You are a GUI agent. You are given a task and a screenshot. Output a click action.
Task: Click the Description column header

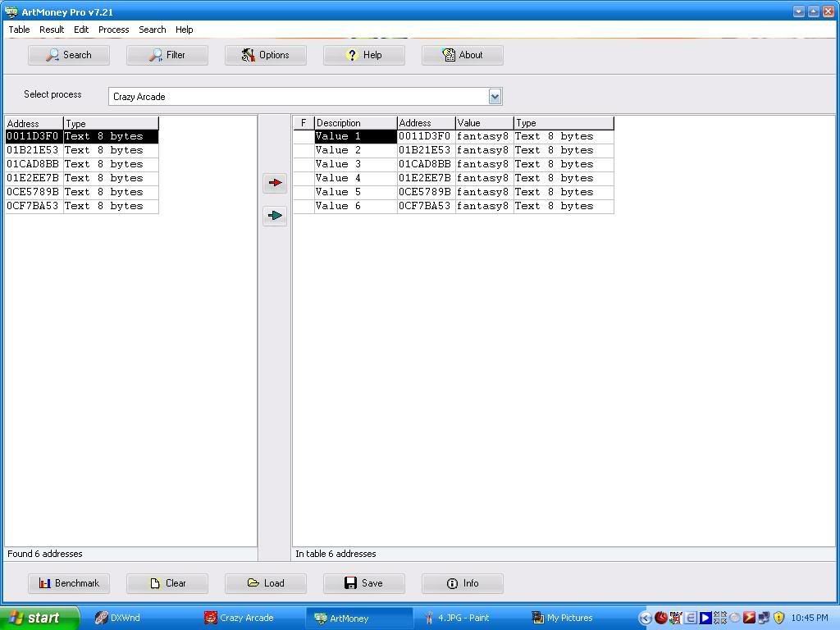click(x=356, y=123)
